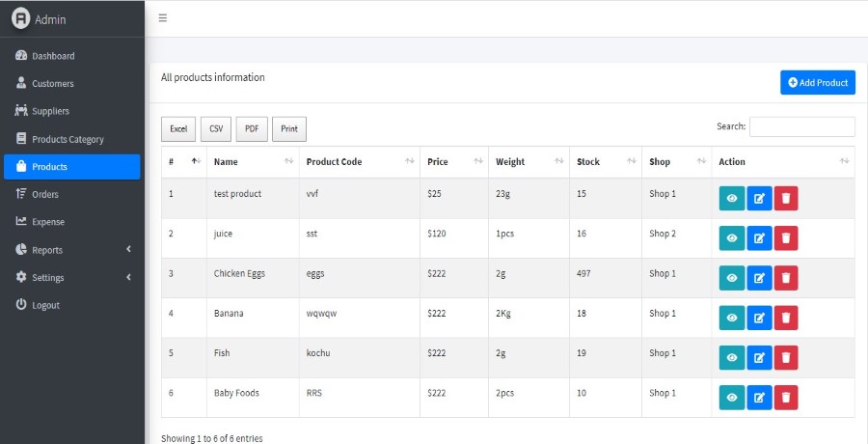Delete the test product row
868x444 pixels.
tap(786, 199)
